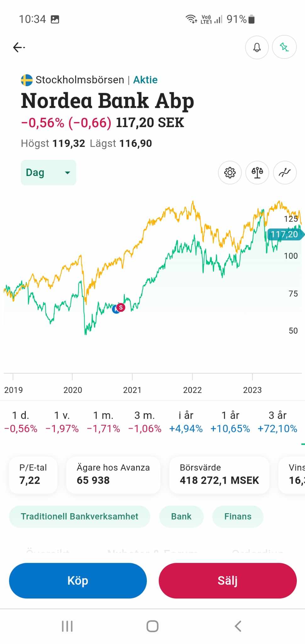Open chart settings gear icon
Screen dimensions: 305x644
(230, 173)
